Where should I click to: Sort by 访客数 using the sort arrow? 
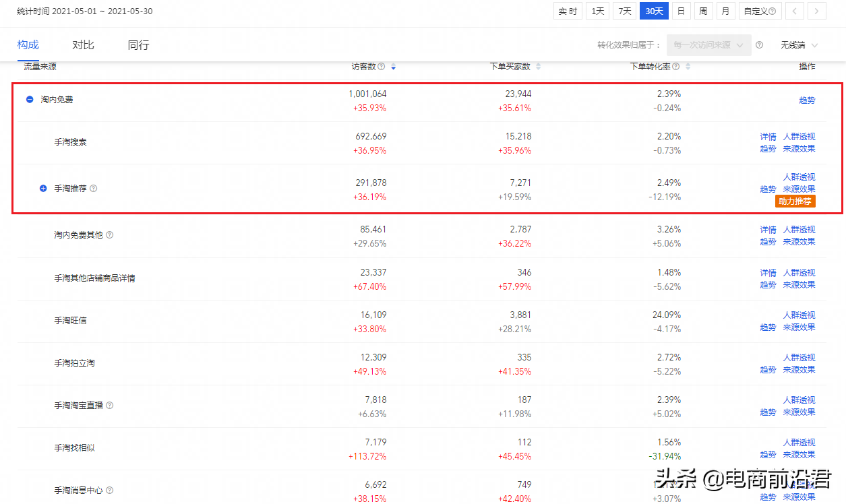(x=394, y=67)
